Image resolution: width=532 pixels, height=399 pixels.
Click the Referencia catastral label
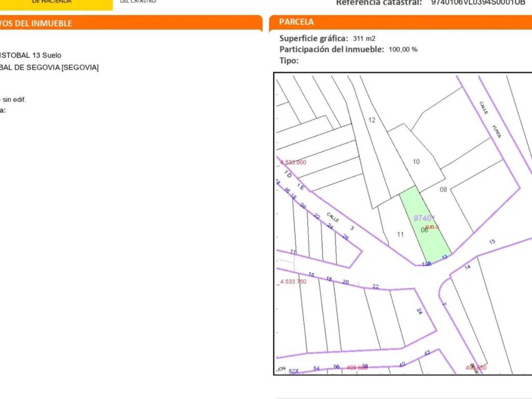[x=379, y=3]
